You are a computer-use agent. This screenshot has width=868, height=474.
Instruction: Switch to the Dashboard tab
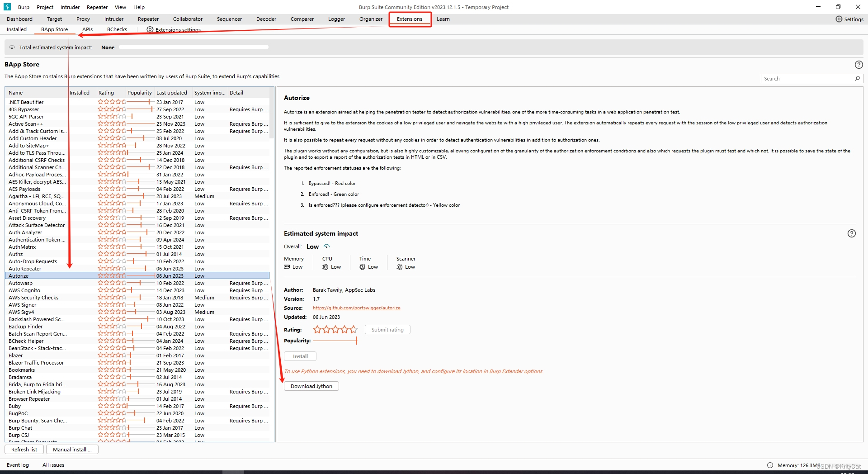(x=20, y=19)
